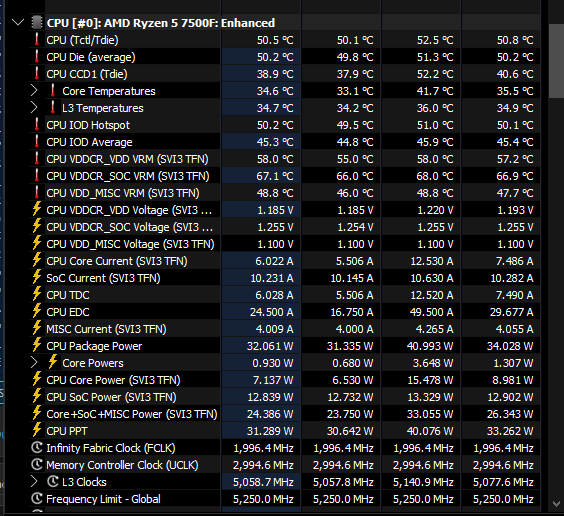Screen dimensions: 564x516
Task: Expand the L3 Clocks subtree
Action: (x=34, y=481)
